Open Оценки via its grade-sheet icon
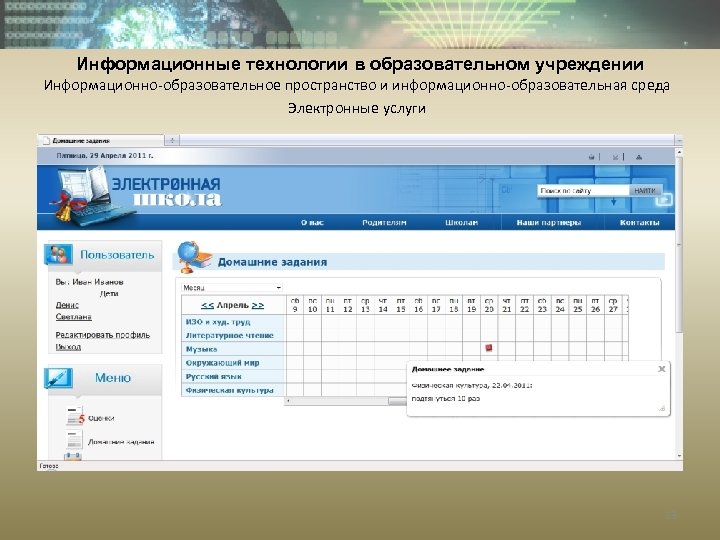This screenshot has width=720, height=540. [75, 416]
